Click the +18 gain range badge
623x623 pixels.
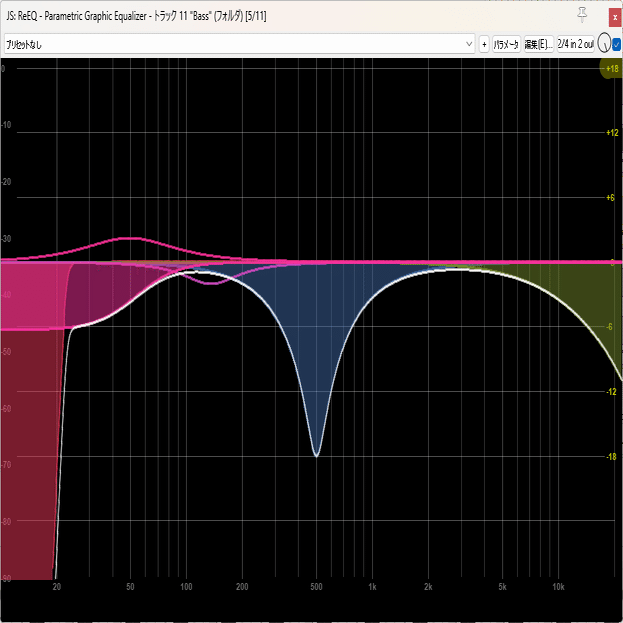click(611, 68)
